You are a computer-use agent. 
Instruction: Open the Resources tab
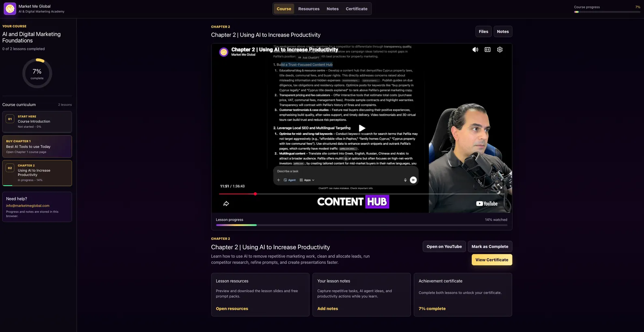[x=309, y=9]
